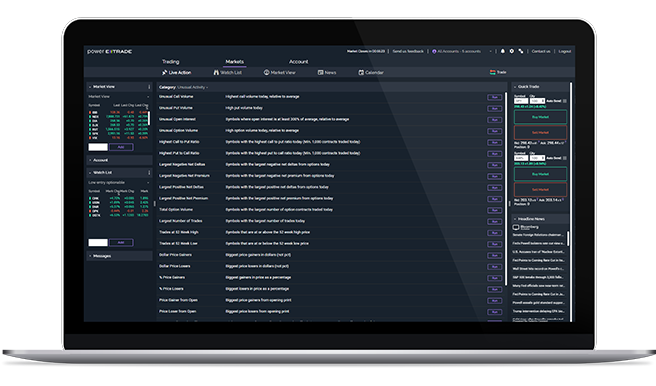Click first Buy Market button
The width and height of the screenshot is (656, 386).
coord(540,117)
